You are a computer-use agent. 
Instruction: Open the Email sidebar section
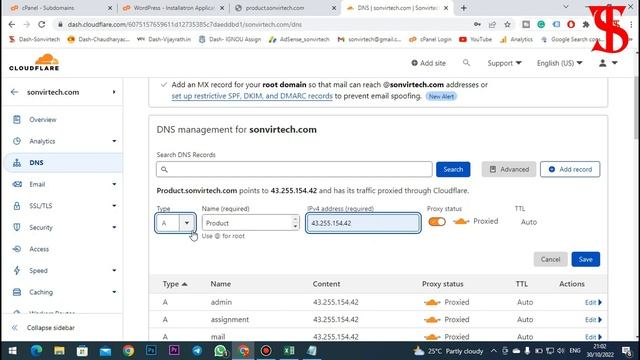(x=37, y=184)
